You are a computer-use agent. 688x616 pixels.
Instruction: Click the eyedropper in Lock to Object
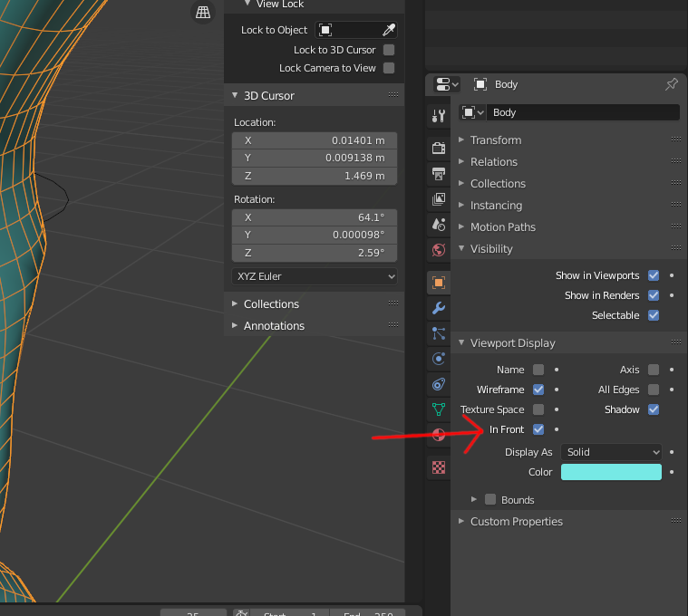[x=388, y=30]
